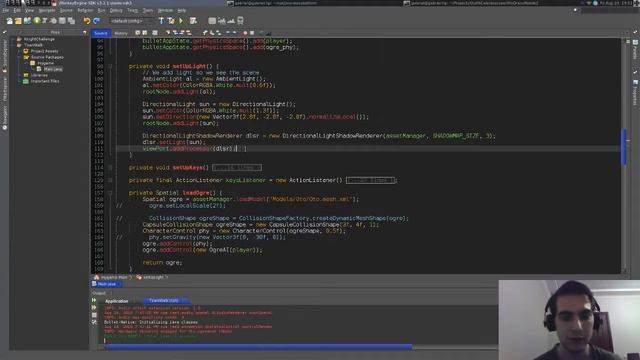Open the Palette side panel

tap(636, 50)
